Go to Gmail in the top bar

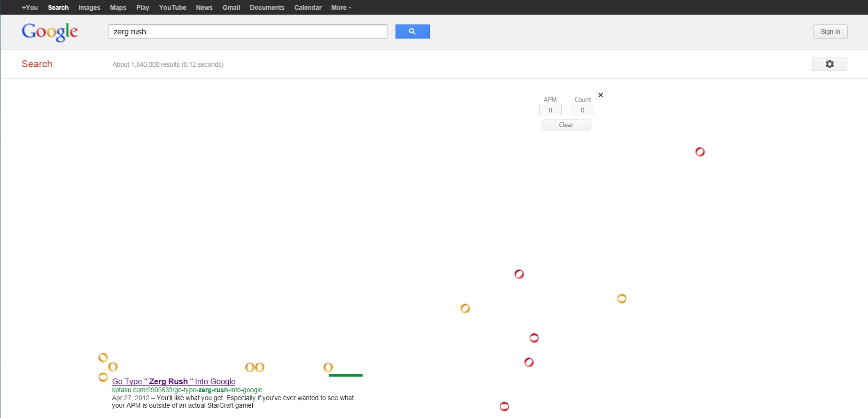coord(231,8)
